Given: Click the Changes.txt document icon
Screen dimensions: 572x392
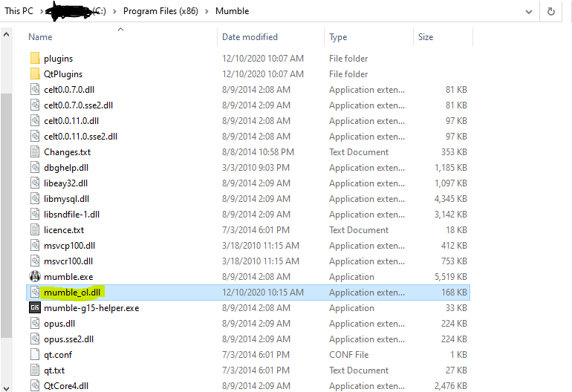Looking at the screenshot, I should (x=35, y=152).
